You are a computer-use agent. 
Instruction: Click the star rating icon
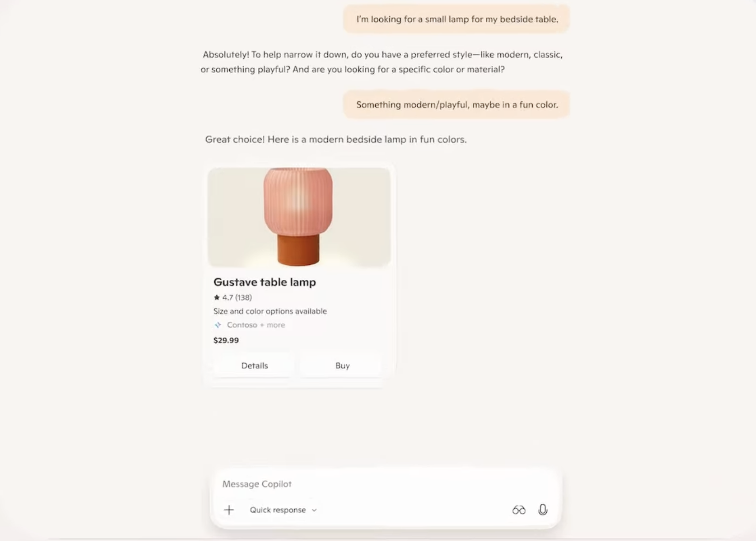point(216,297)
